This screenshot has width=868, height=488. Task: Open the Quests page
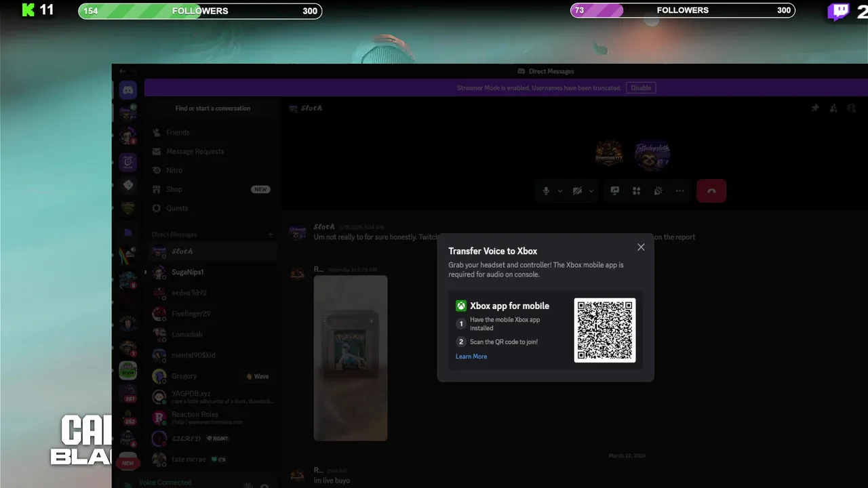pyautogui.click(x=212, y=208)
